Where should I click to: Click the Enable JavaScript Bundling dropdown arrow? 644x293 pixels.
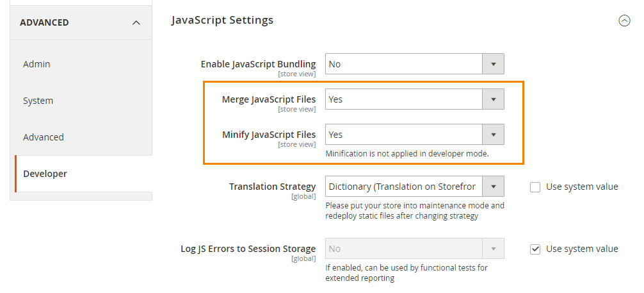tap(493, 64)
